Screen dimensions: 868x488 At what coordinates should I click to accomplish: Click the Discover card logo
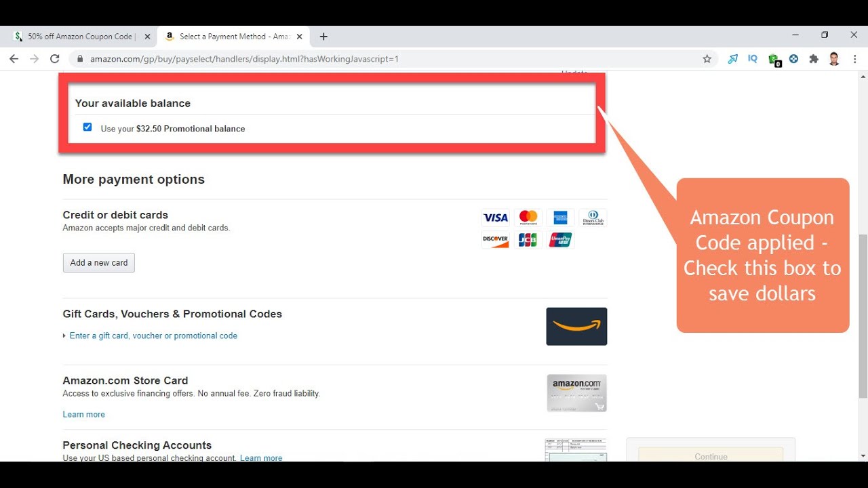tap(495, 240)
